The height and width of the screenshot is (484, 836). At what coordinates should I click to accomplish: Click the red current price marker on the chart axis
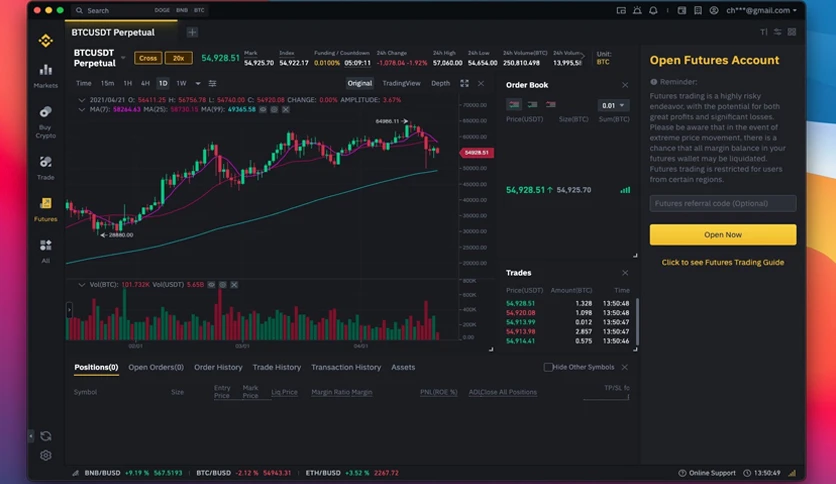(477, 152)
